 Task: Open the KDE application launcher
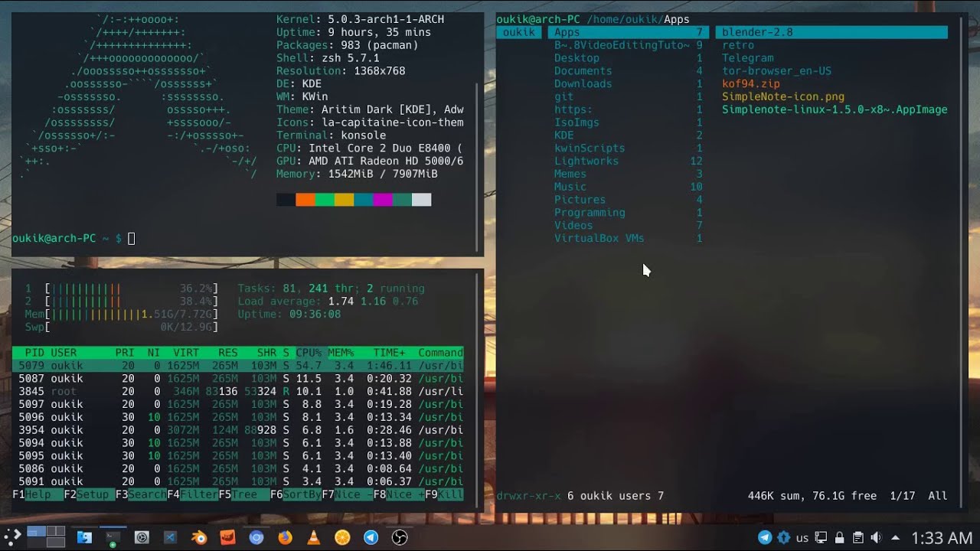click(11, 536)
